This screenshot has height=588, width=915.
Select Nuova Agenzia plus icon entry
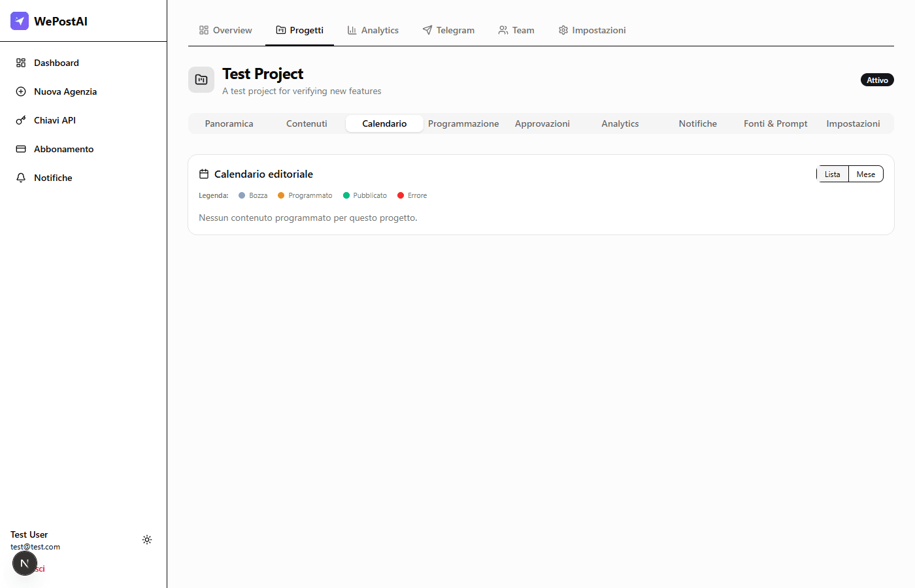pyautogui.click(x=21, y=91)
